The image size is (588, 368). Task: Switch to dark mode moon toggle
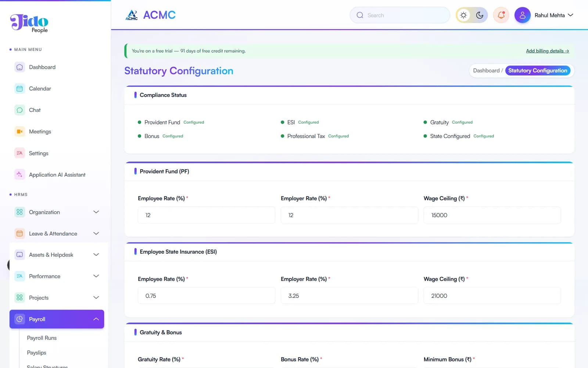pyautogui.click(x=480, y=15)
